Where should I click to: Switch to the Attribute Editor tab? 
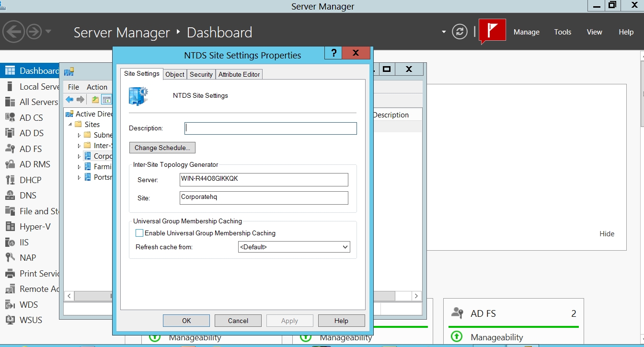click(x=239, y=74)
